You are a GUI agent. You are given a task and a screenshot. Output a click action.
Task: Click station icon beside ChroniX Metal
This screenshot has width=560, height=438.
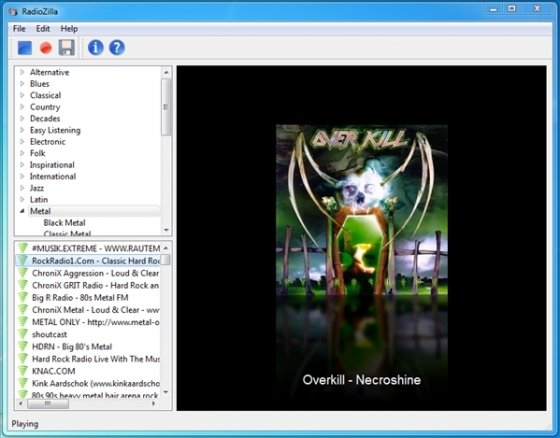click(23, 309)
